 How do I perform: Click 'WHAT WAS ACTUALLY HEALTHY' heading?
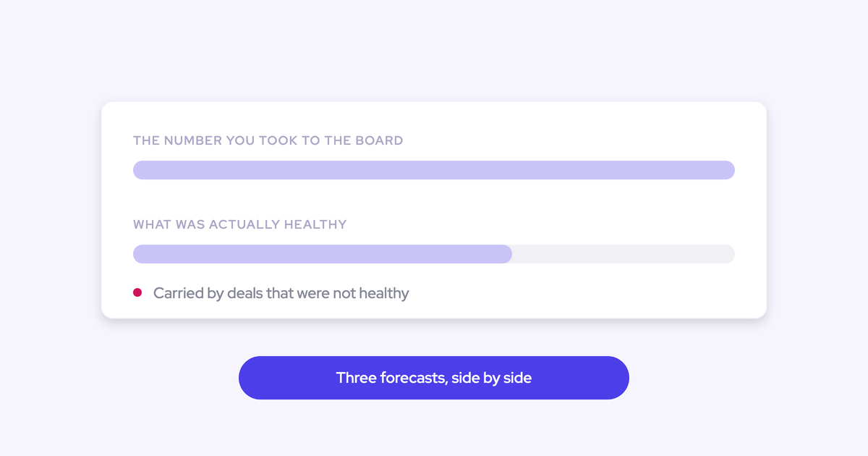point(240,224)
